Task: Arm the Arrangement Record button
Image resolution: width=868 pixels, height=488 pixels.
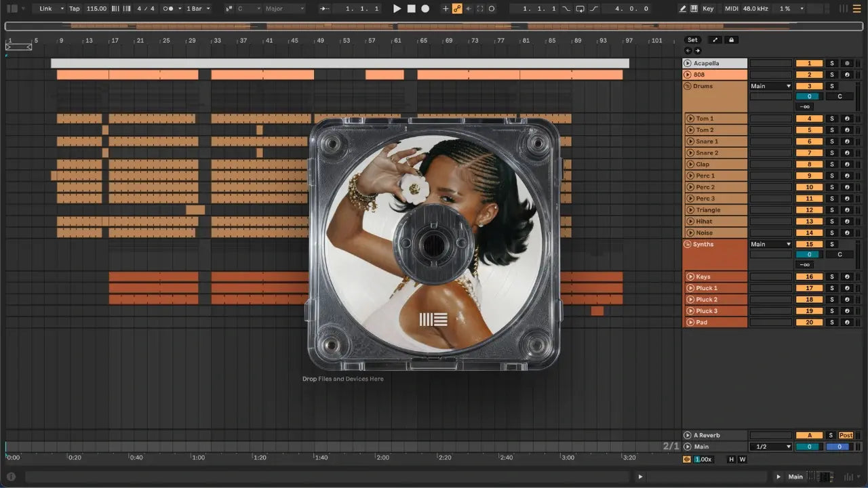Action: (425, 9)
